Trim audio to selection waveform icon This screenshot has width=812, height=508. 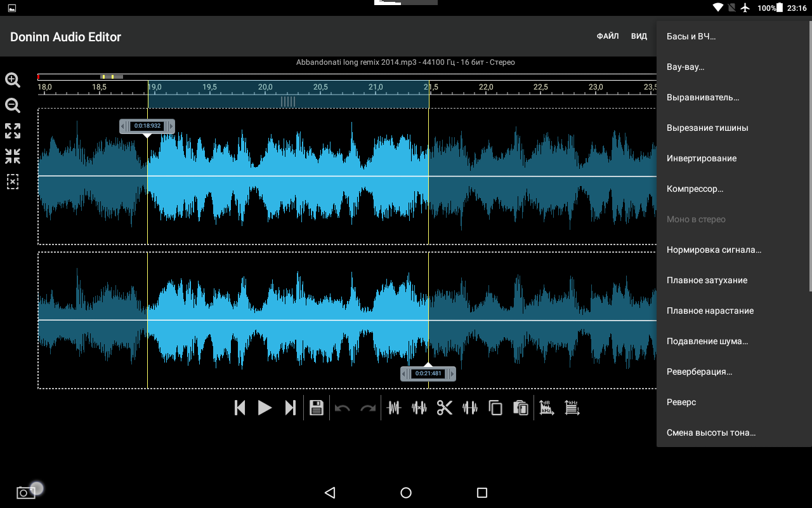pos(394,408)
